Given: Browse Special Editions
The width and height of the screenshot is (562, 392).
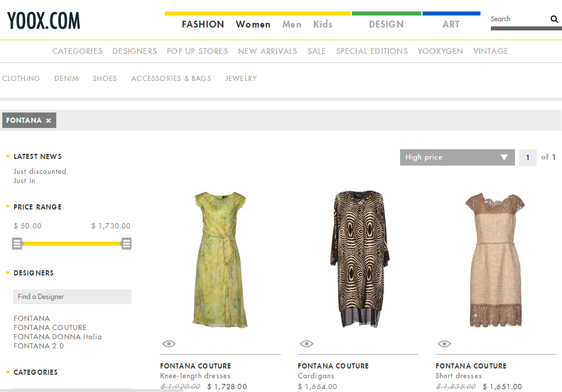Looking at the screenshot, I should coord(371,51).
